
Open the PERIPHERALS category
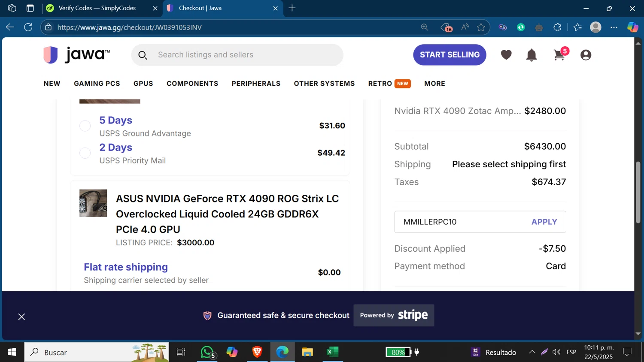(x=256, y=84)
